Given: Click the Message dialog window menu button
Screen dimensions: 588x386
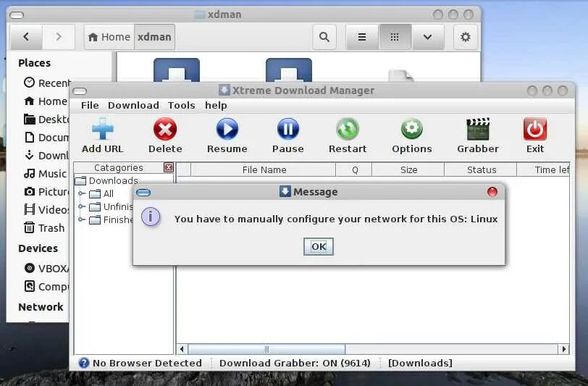Looking at the screenshot, I should 143,193.
